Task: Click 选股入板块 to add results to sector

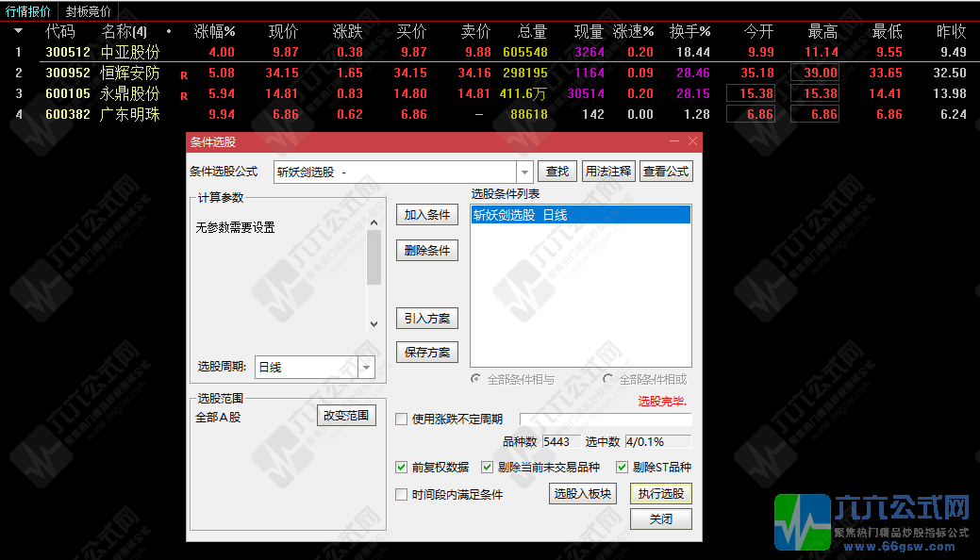Action: pyautogui.click(x=582, y=493)
